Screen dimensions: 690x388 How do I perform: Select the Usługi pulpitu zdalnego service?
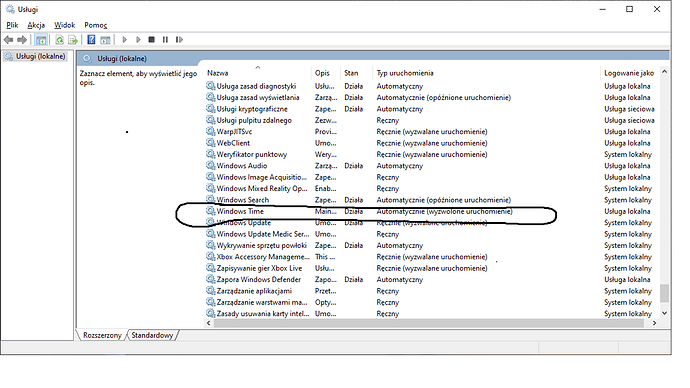click(x=254, y=120)
